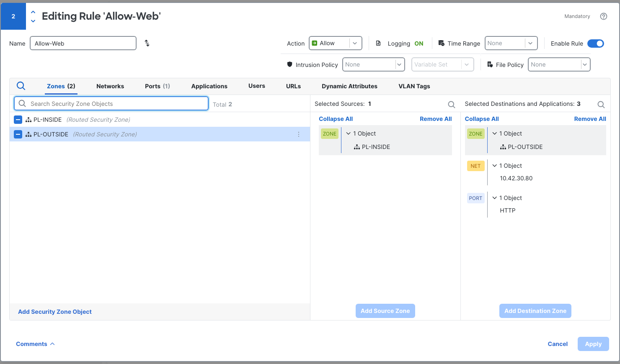Collapse the destination PORT 1 Object group
The image size is (620, 364).
coord(495,198)
